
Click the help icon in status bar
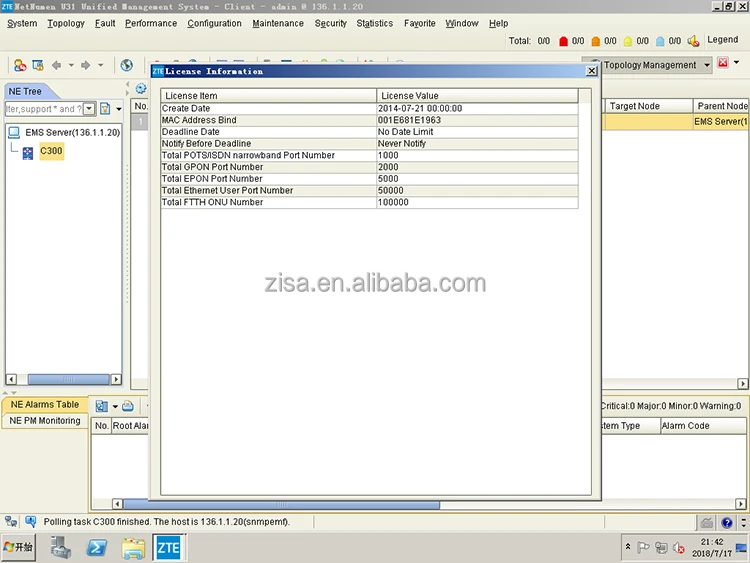click(x=728, y=522)
